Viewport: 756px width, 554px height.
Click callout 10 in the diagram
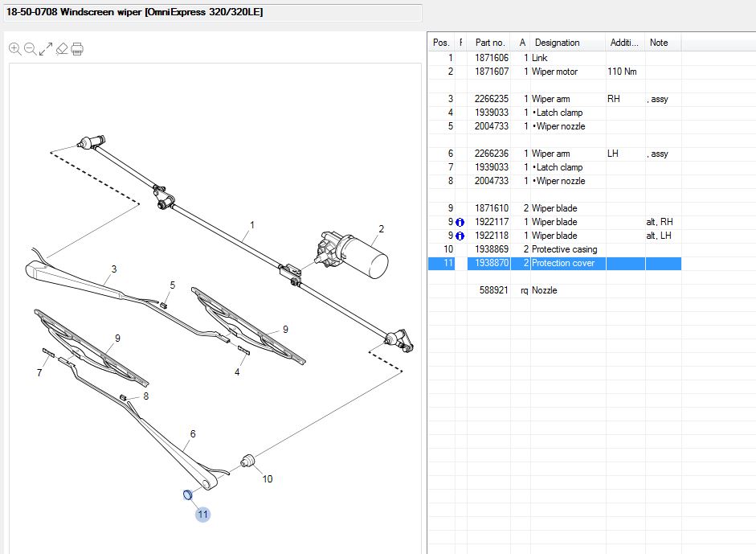click(x=268, y=478)
